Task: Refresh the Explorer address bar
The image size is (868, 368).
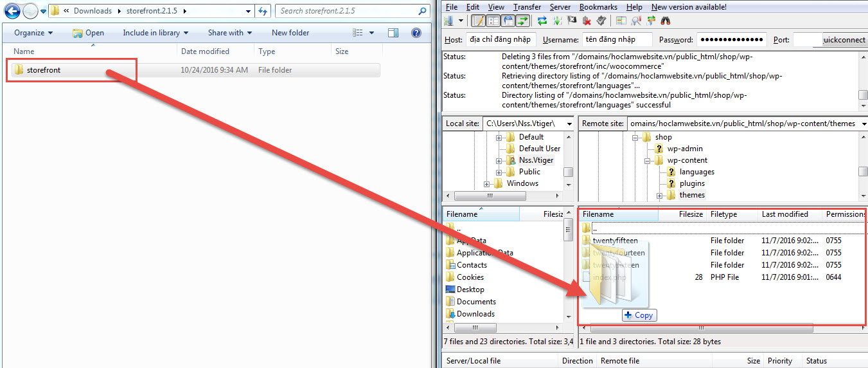Action: coord(262,11)
